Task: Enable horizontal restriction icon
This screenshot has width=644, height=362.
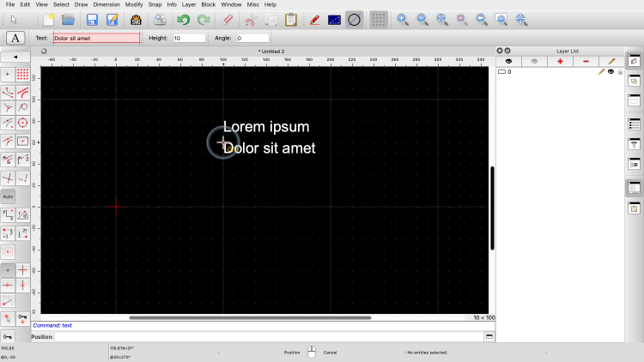Action: click(8, 286)
